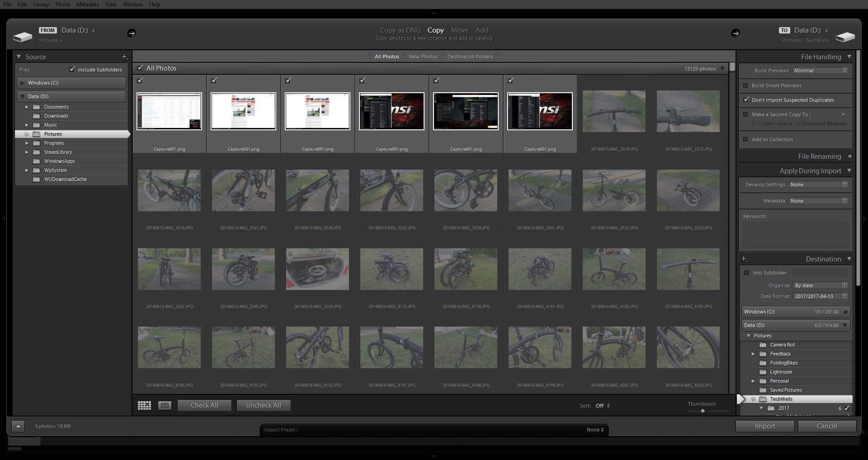Screen dimensions: 868x460
Task: Click Check All button
Action: (x=204, y=405)
